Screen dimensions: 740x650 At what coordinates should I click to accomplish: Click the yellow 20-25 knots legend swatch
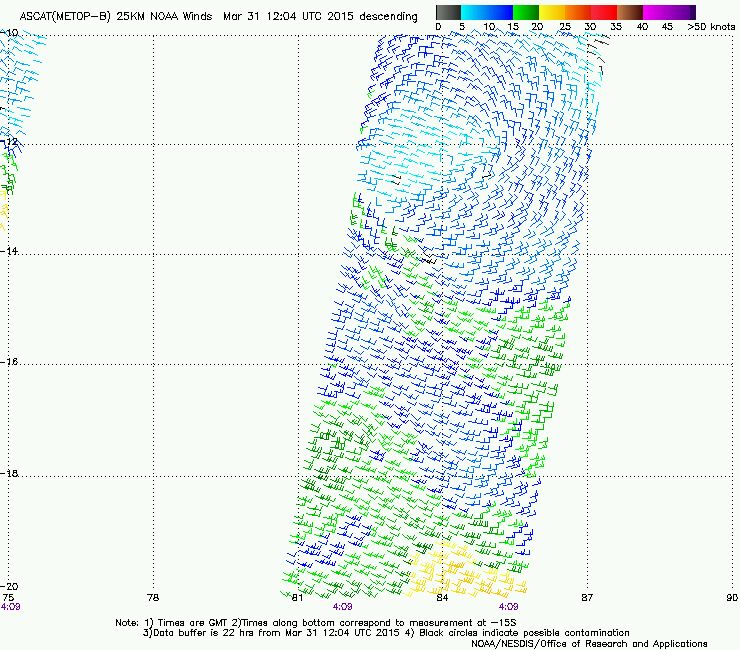(x=551, y=12)
